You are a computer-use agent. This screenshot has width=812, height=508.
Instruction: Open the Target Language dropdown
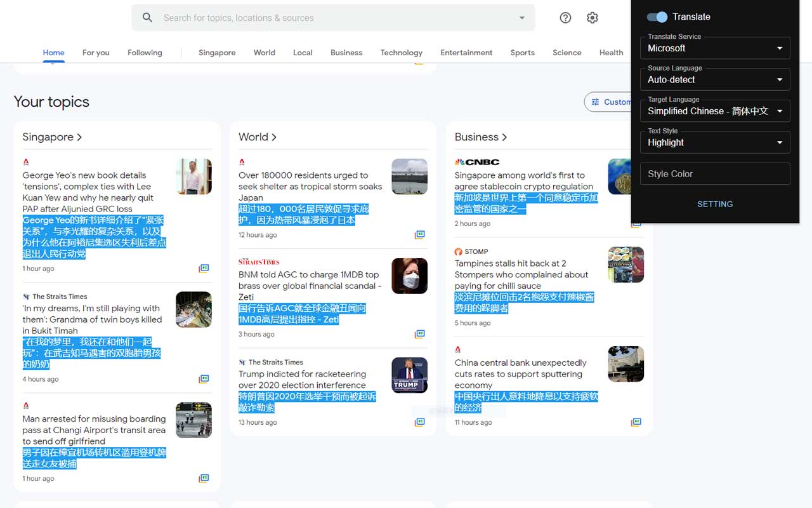click(715, 111)
